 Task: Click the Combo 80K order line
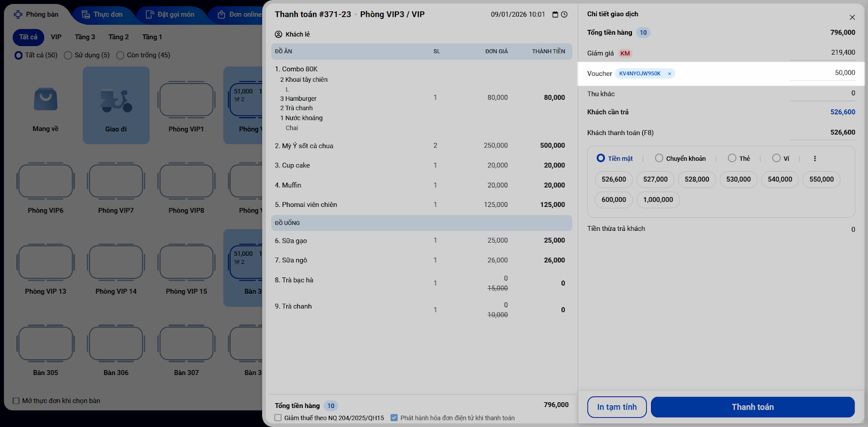pyautogui.click(x=422, y=98)
